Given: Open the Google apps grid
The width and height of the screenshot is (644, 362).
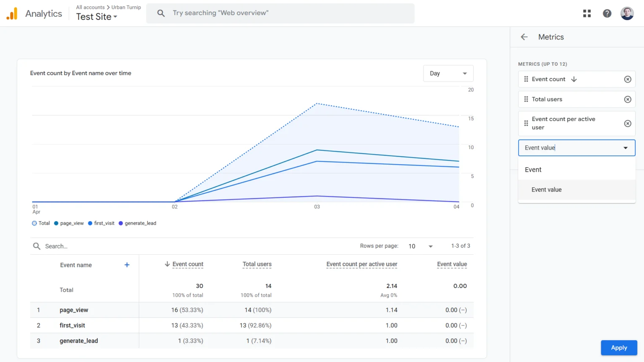Looking at the screenshot, I should pyautogui.click(x=587, y=13).
